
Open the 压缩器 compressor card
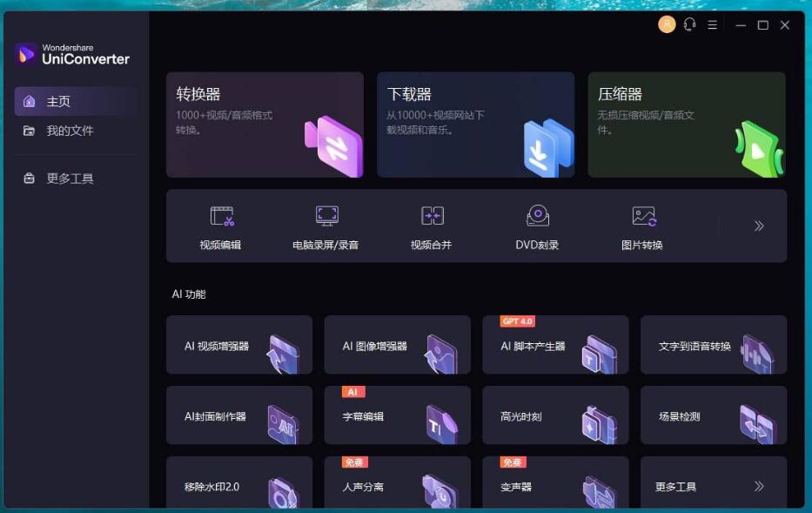[687, 125]
